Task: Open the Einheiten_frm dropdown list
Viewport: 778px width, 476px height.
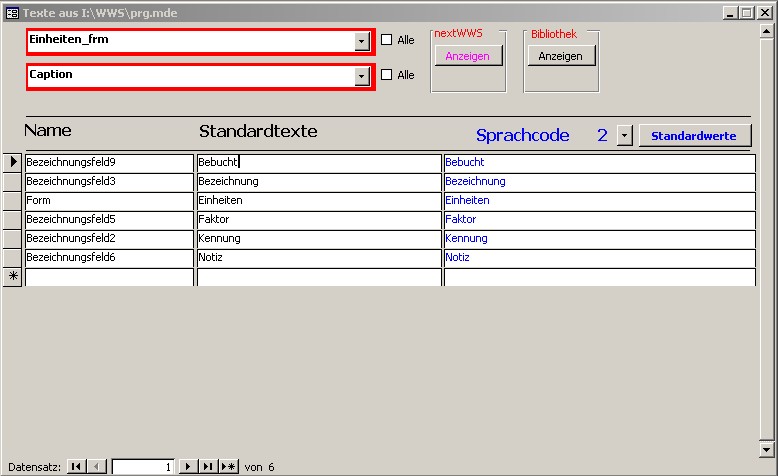Action: tap(361, 41)
